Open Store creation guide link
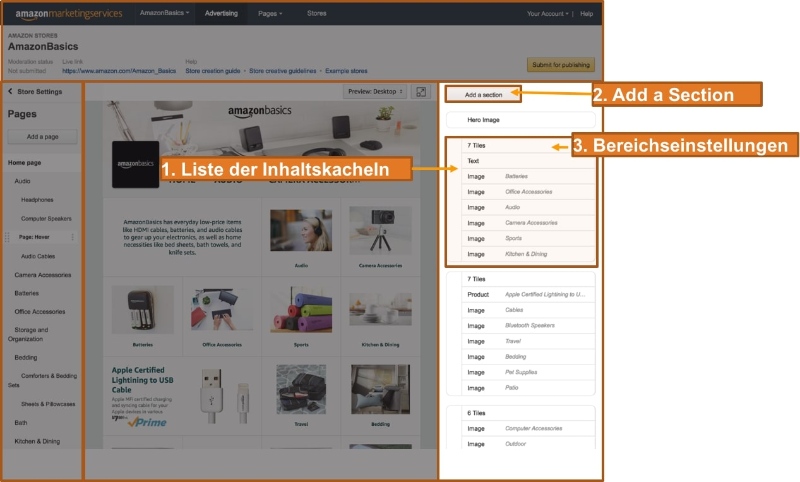The image size is (800, 482). click(213, 71)
